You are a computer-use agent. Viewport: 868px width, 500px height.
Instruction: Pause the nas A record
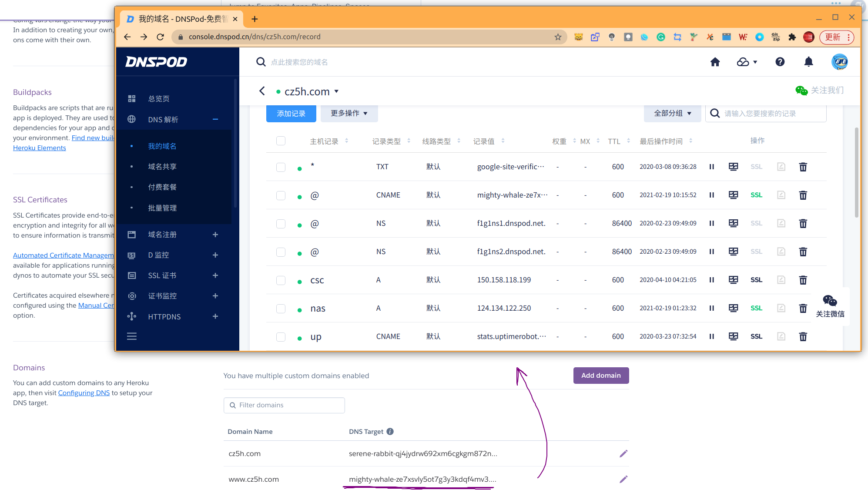pyautogui.click(x=711, y=308)
